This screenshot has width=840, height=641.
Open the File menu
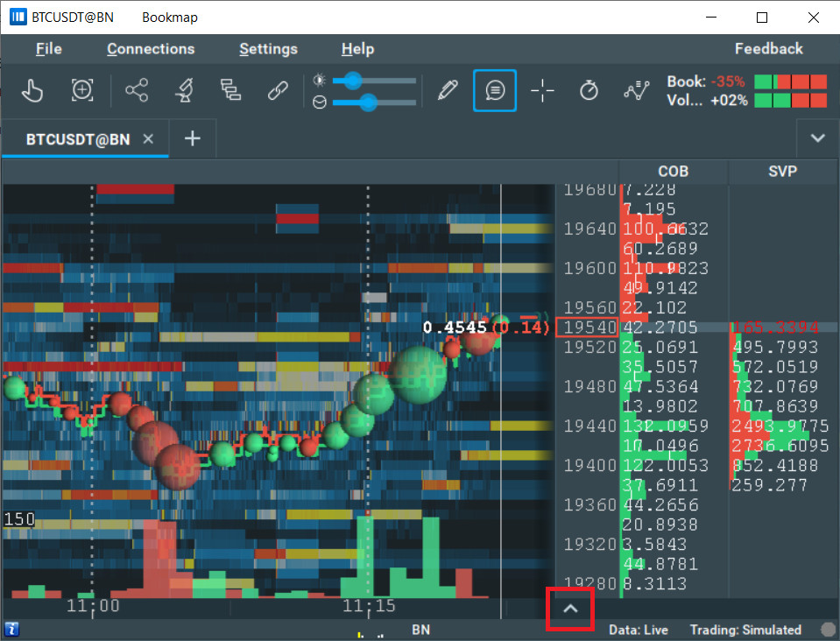[49, 49]
